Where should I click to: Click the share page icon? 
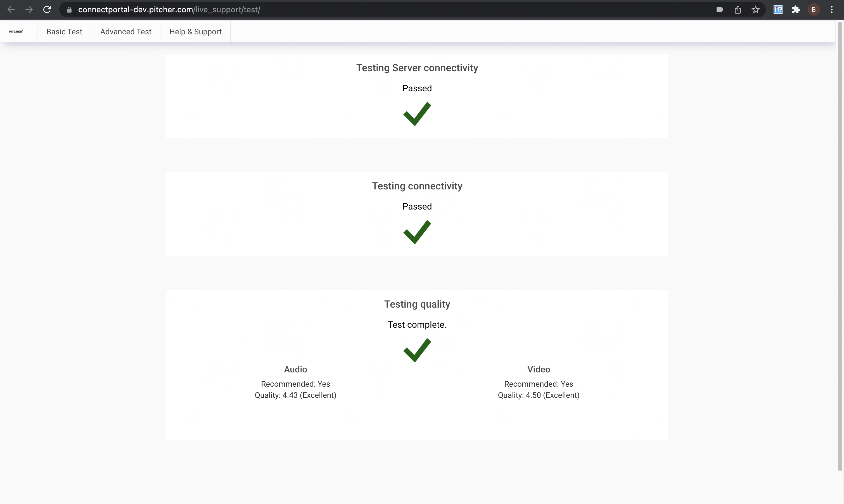(738, 9)
